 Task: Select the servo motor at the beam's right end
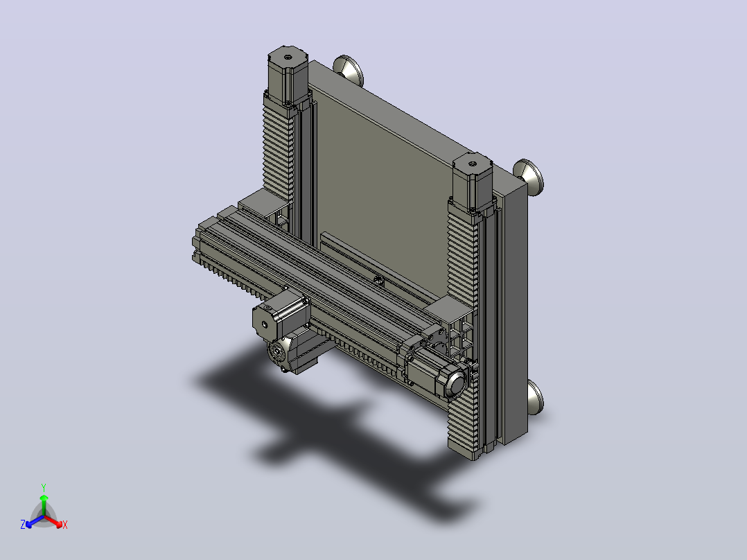click(x=436, y=373)
